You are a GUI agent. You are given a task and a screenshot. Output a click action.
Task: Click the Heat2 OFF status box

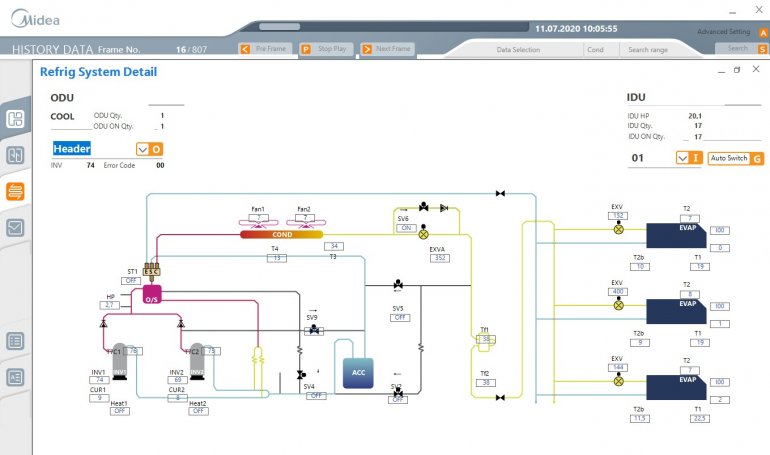pos(198,411)
